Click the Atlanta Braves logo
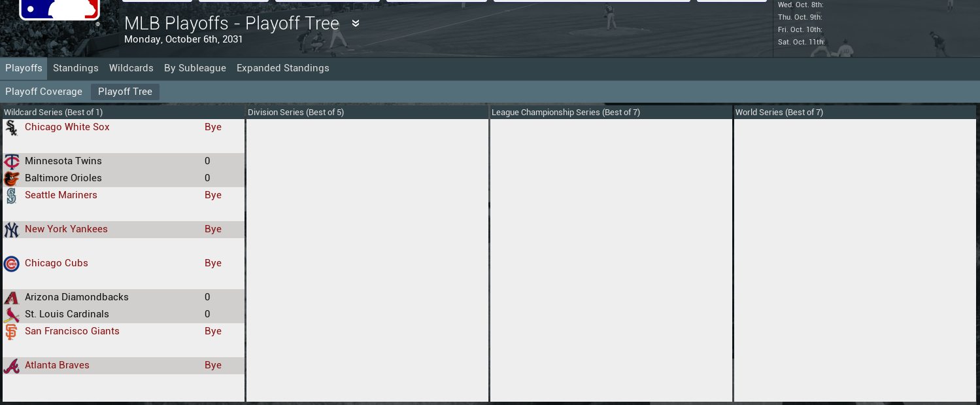Viewport: 980px width, 405px height. pyautogui.click(x=11, y=366)
